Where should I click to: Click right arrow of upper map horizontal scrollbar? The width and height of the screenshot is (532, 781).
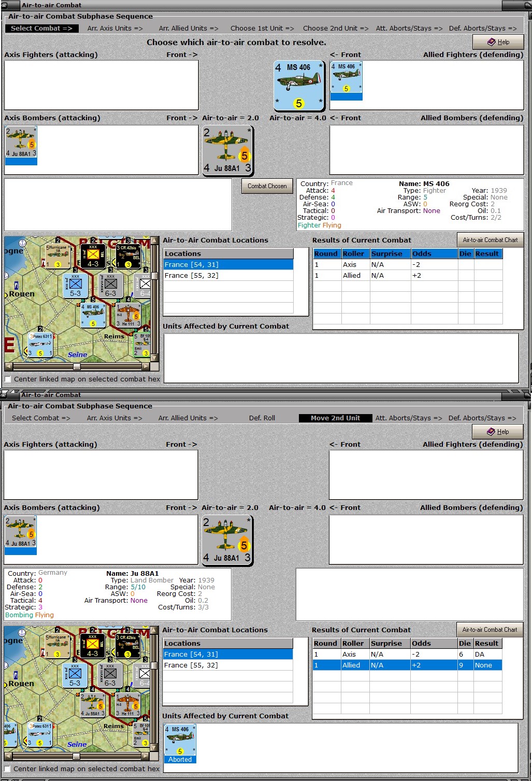click(x=146, y=366)
